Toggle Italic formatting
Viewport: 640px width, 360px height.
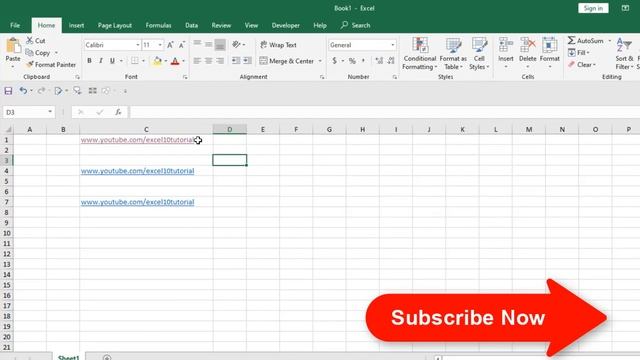tap(100, 61)
